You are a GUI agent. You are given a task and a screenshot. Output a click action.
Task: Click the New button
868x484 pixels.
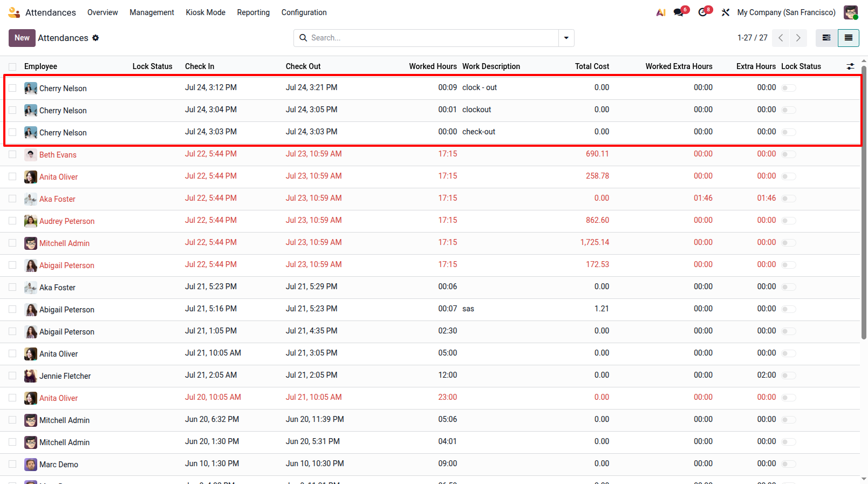pyautogui.click(x=22, y=38)
